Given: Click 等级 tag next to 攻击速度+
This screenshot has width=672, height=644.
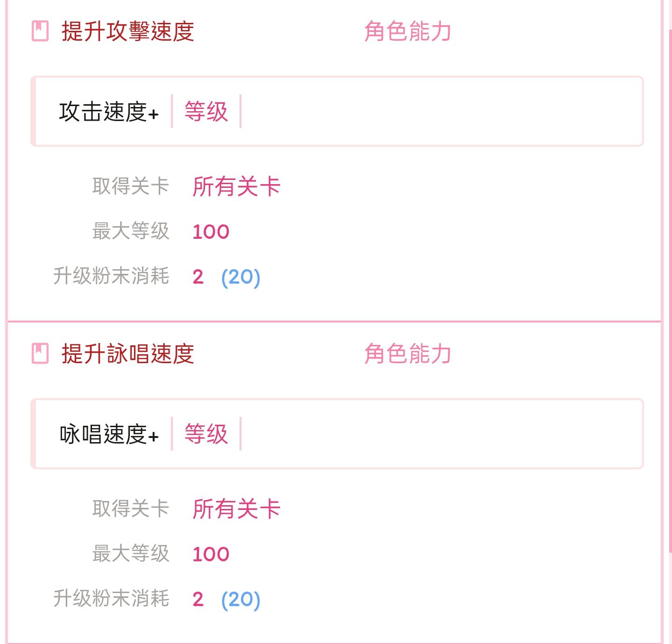Looking at the screenshot, I should [x=206, y=112].
